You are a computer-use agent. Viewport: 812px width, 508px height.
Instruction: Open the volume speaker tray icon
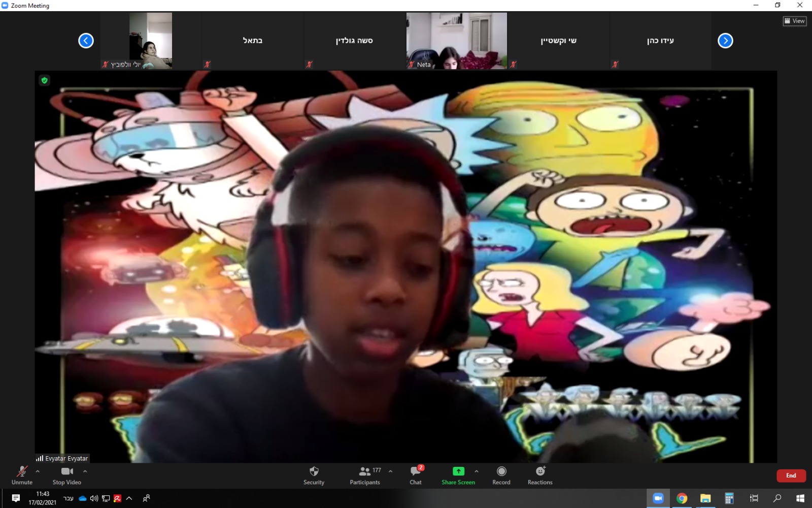coord(94,498)
